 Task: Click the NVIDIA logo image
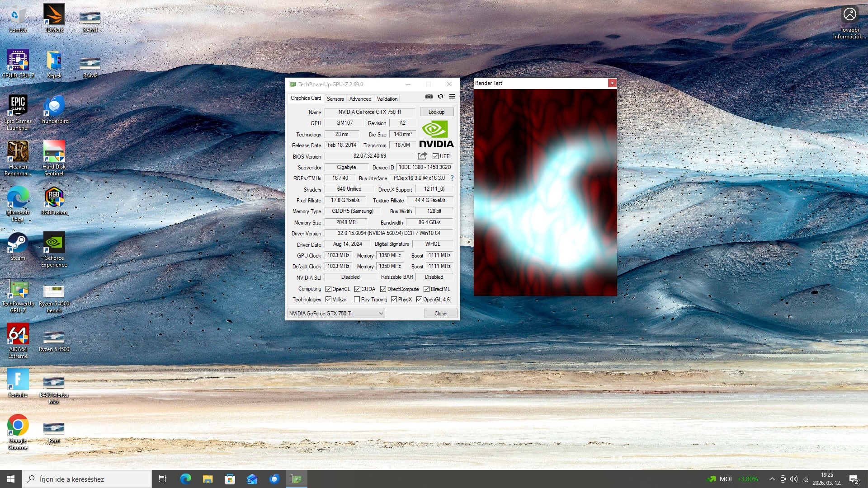click(436, 134)
